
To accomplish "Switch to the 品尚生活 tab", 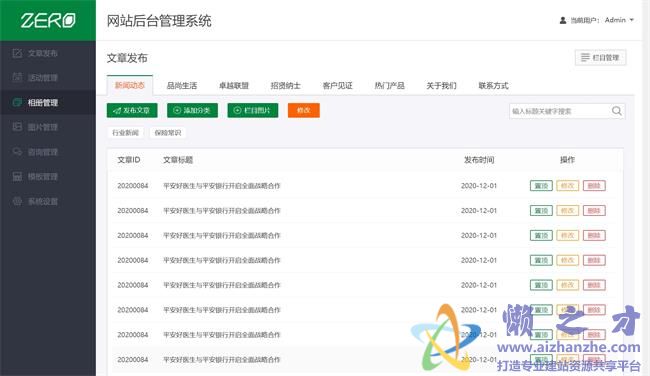I will [x=182, y=86].
